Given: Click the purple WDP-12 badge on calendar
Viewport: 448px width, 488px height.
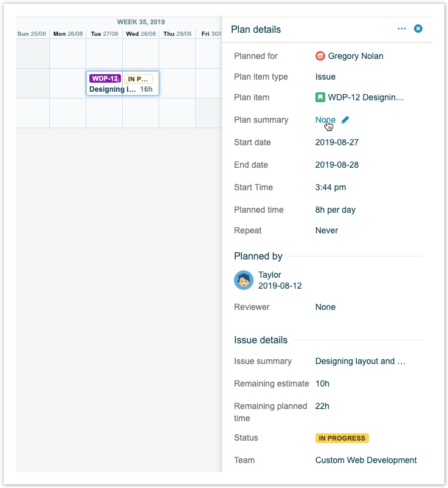Looking at the screenshot, I should pos(104,78).
